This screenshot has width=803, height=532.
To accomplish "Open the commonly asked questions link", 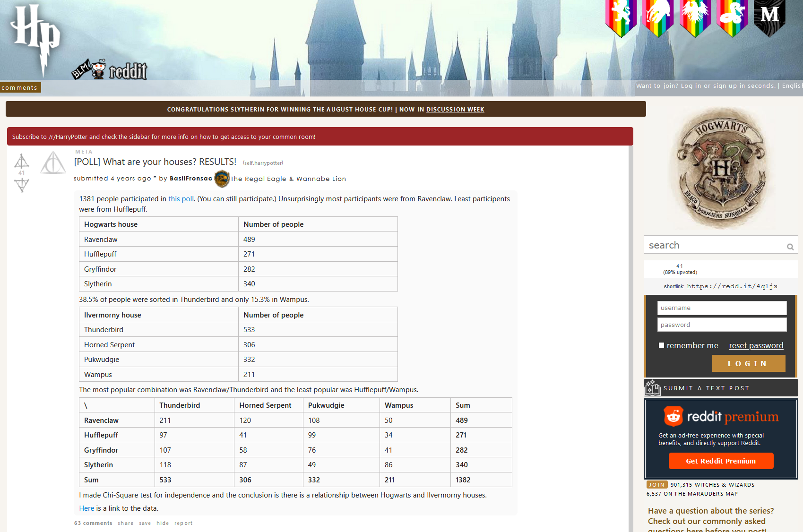I will [711, 521].
